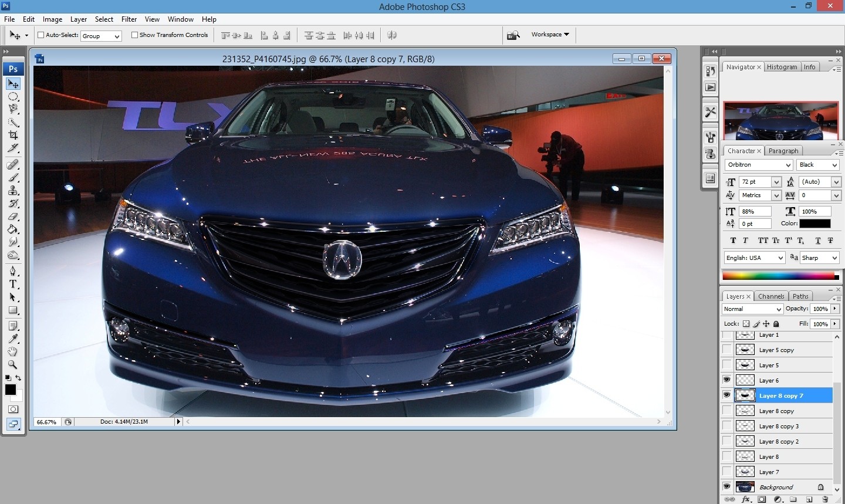Add layer mask icon
The width and height of the screenshot is (845, 504).
pyautogui.click(x=762, y=499)
